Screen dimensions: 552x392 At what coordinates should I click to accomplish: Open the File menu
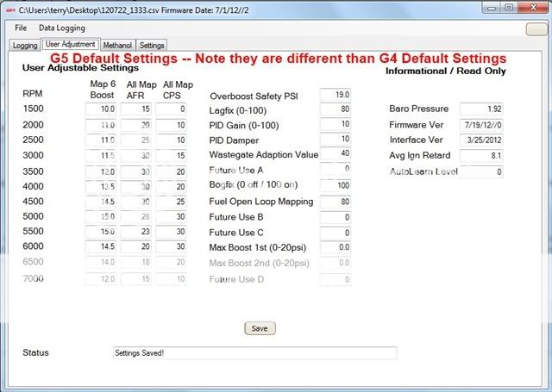[x=21, y=28]
